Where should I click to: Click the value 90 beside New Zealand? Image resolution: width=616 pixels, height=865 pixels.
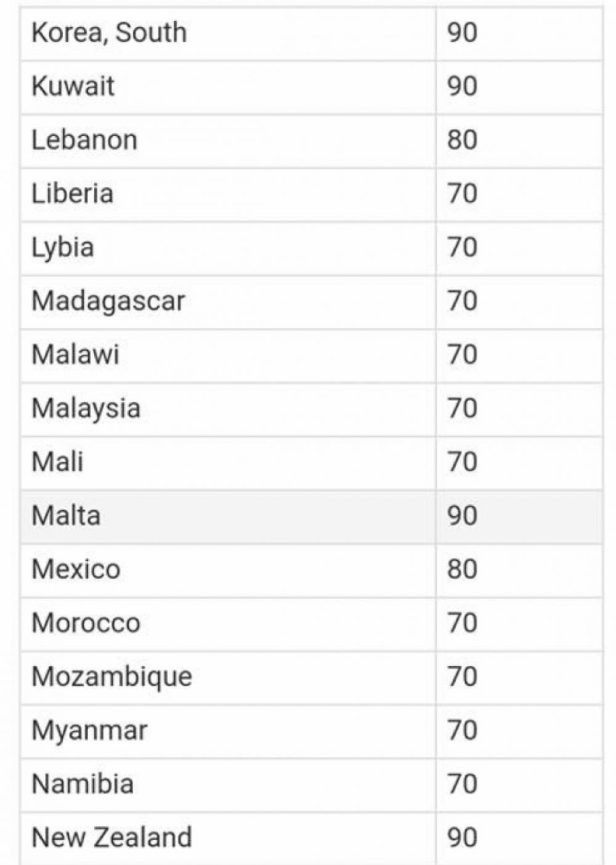(x=462, y=838)
